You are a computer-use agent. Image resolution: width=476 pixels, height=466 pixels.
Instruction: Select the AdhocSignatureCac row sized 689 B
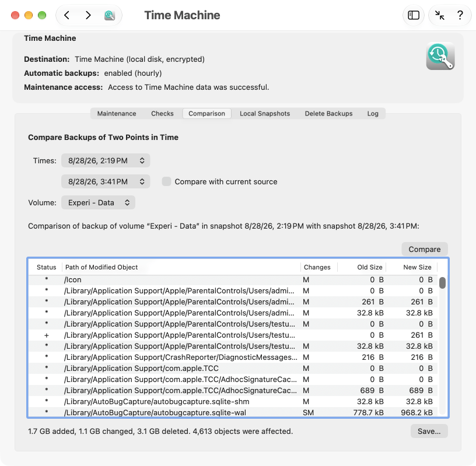233,390
